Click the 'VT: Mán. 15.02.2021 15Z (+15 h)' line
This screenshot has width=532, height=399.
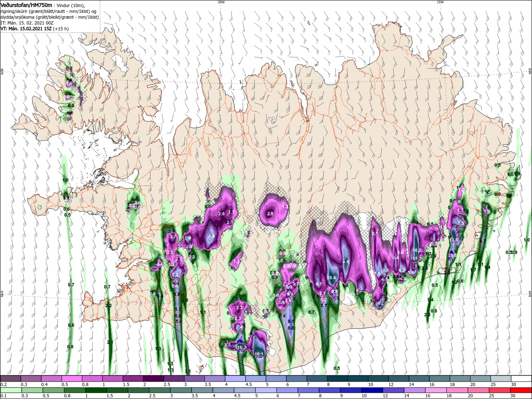(34, 29)
